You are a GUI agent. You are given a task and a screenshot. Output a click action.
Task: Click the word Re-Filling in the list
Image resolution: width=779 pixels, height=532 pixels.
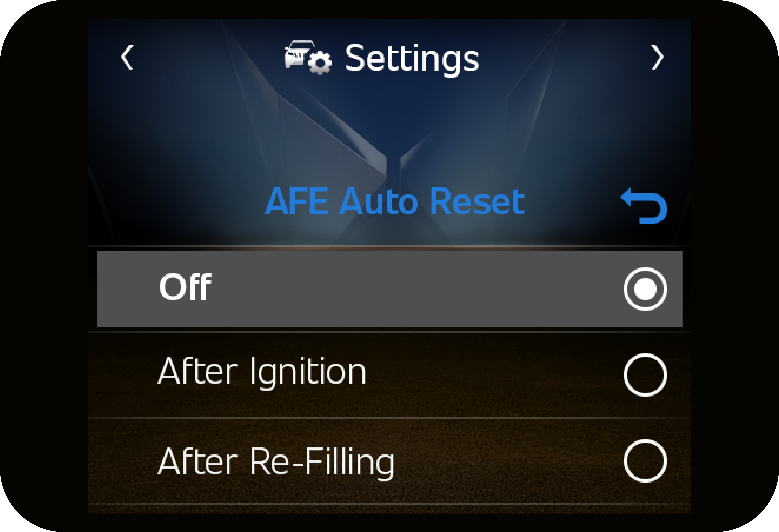pyautogui.click(x=322, y=463)
